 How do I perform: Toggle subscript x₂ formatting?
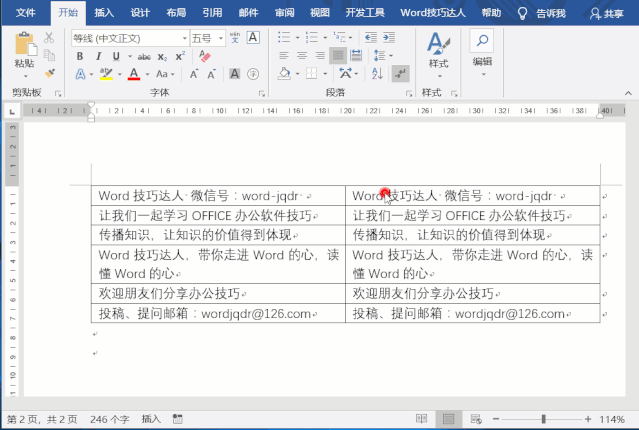(162, 57)
